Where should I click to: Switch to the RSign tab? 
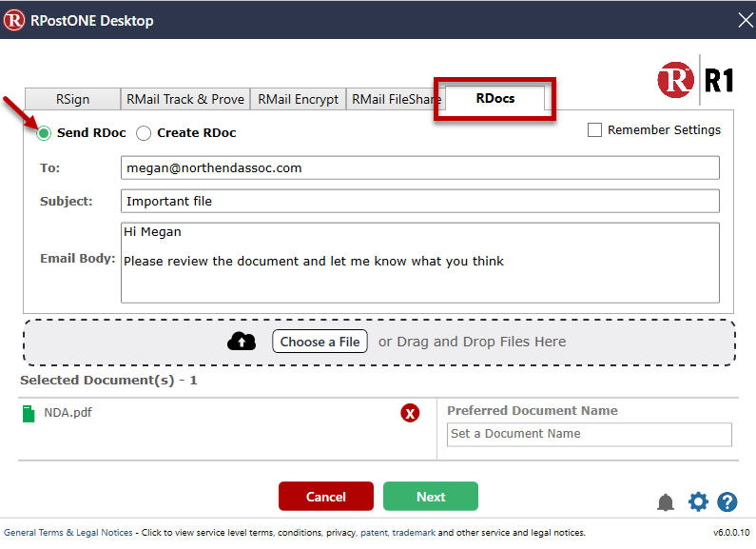(x=73, y=99)
